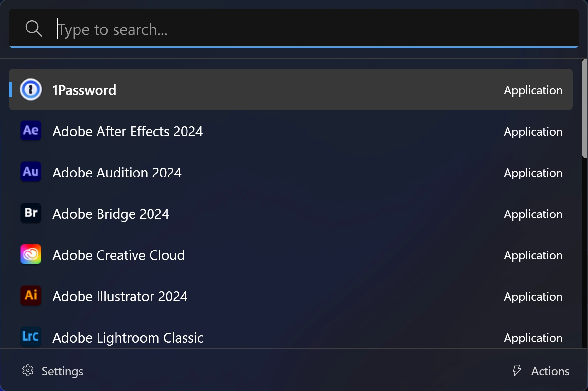Click the Settings gear icon
The width and height of the screenshot is (588, 391).
[x=28, y=371]
